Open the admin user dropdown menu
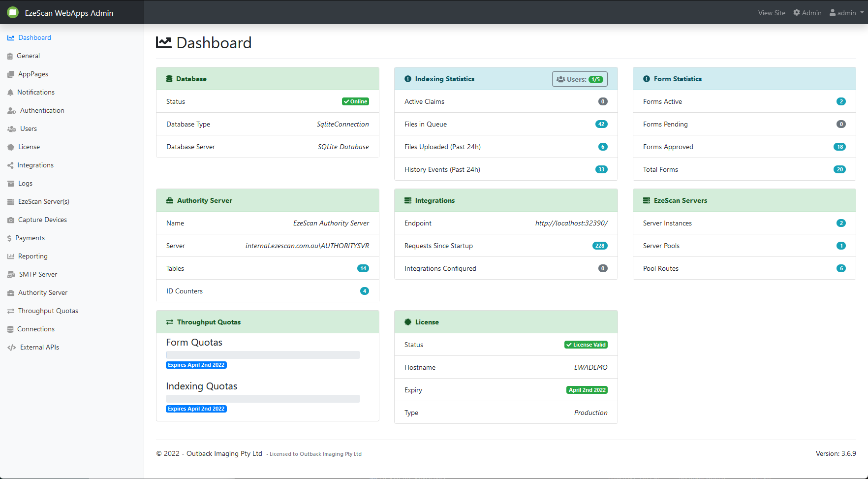The width and height of the screenshot is (868, 479). (x=846, y=13)
